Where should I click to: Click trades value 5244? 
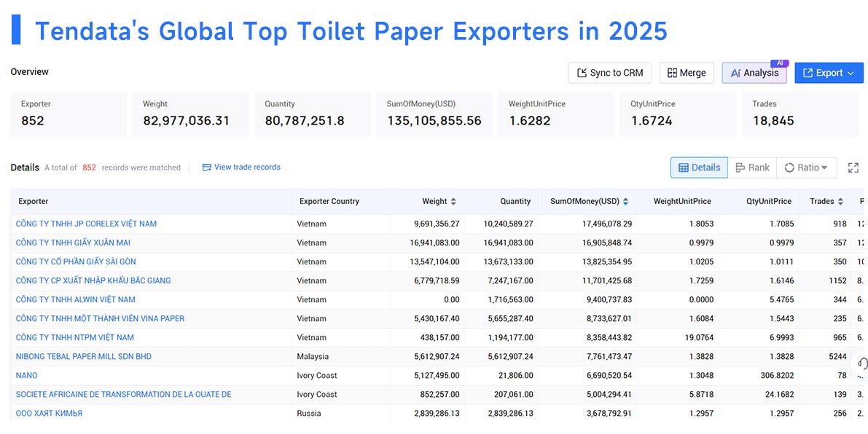coord(837,357)
